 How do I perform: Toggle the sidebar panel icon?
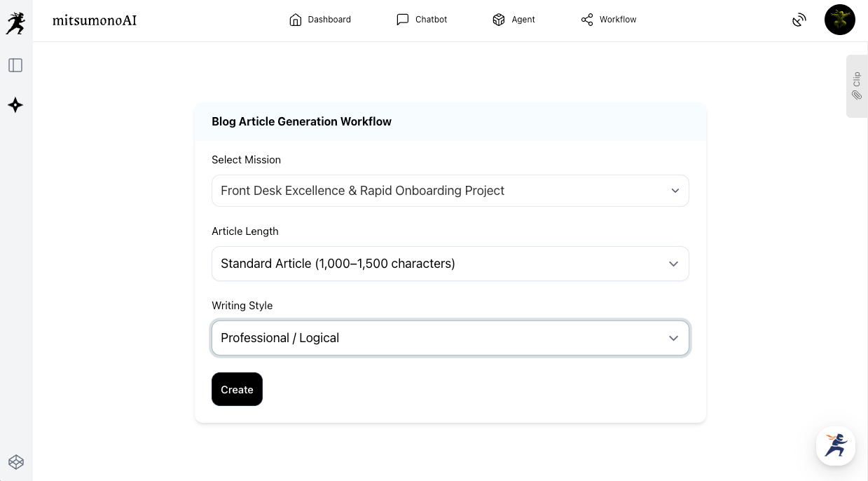pos(15,65)
